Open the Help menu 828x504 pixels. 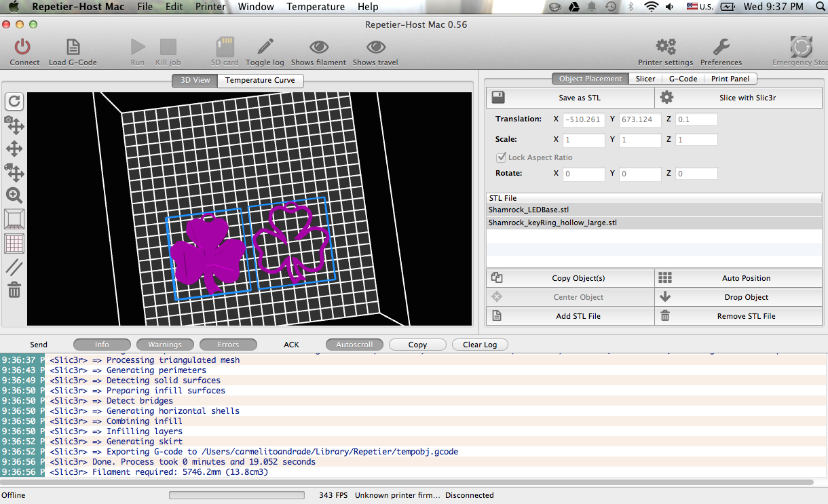point(368,7)
